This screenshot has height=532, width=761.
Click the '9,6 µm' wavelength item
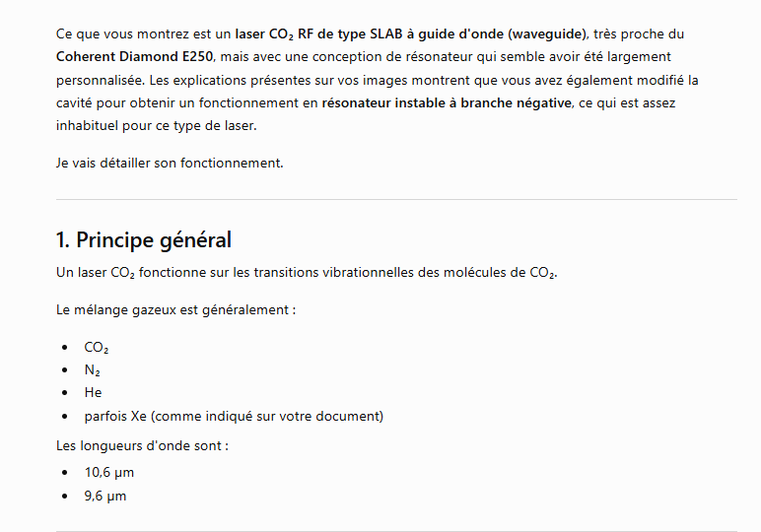click(105, 497)
